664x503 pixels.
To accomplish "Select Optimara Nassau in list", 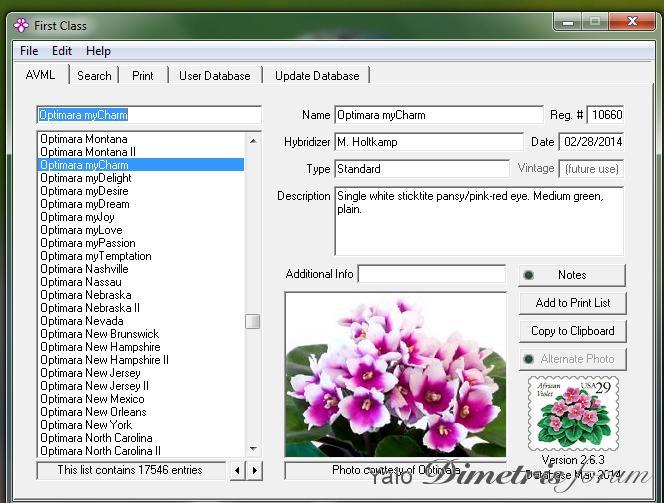I will click(141, 282).
